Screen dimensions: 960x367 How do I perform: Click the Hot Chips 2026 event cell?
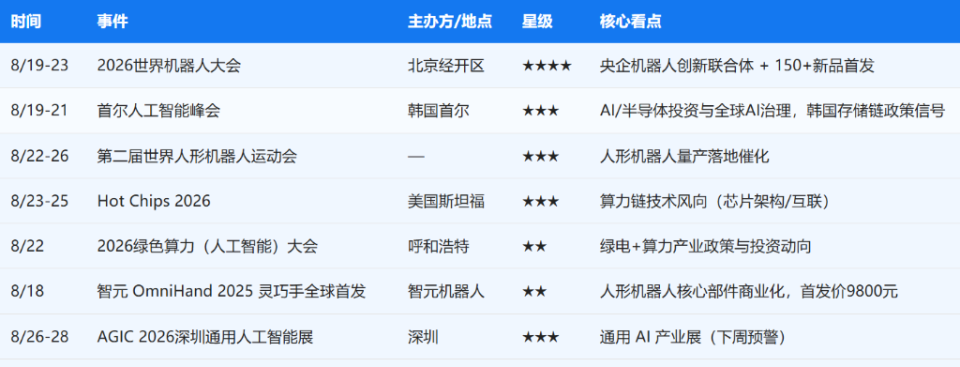(154, 201)
